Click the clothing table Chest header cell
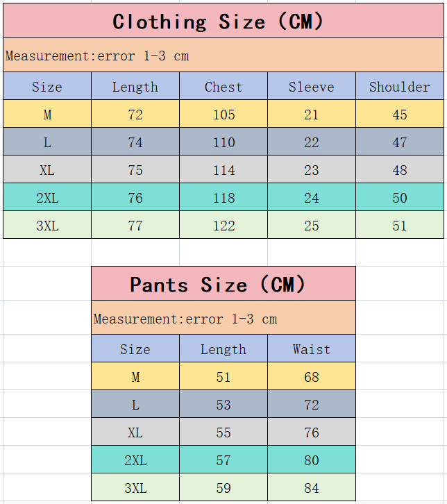This screenshot has height=504, width=447. pos(223,87)
